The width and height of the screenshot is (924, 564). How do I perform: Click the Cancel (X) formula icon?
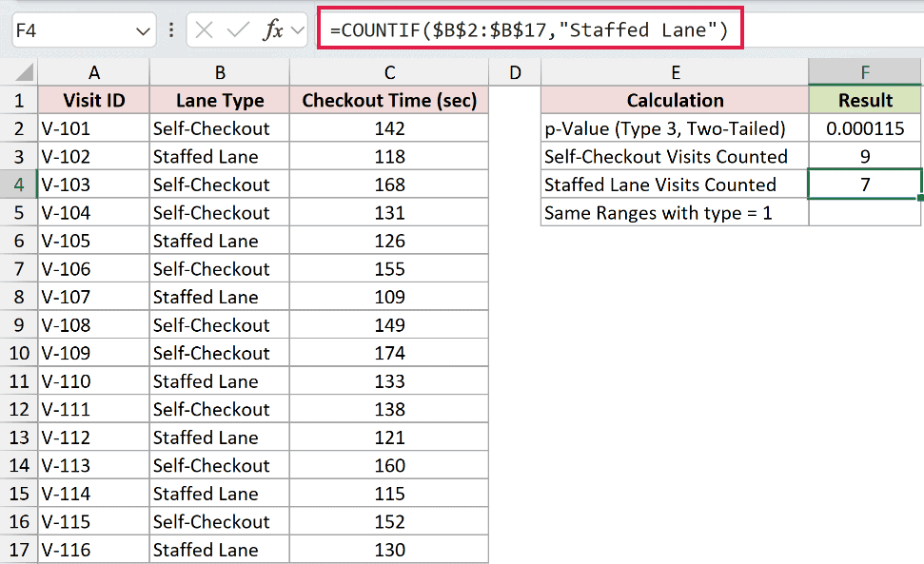204,30
